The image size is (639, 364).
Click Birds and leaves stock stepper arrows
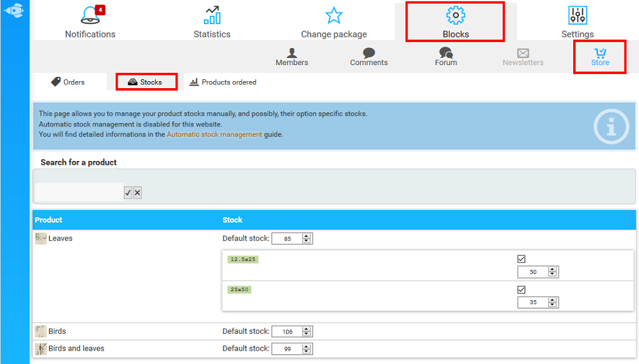pyautogui.click(x=307, y=349)
